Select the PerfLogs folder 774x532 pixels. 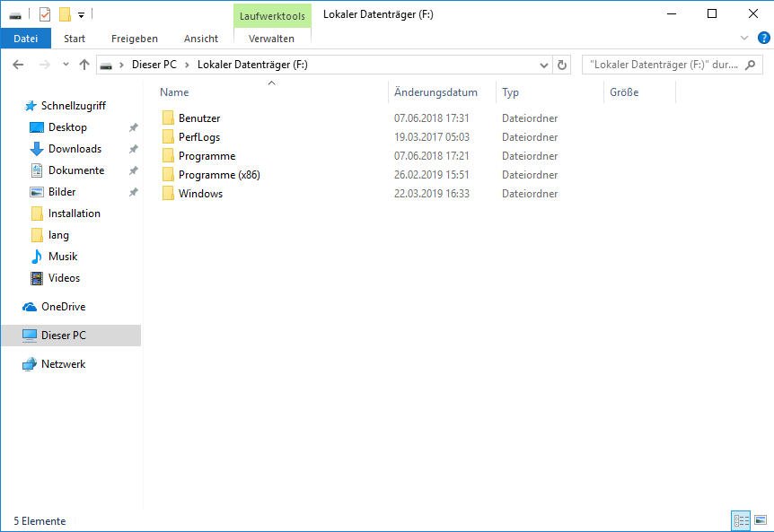tap(199, 137)
